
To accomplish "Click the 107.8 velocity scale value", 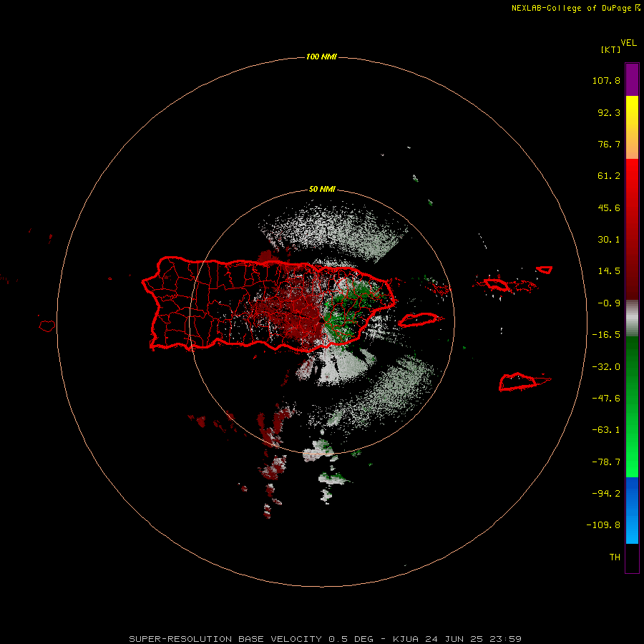I will pos(606,80).
